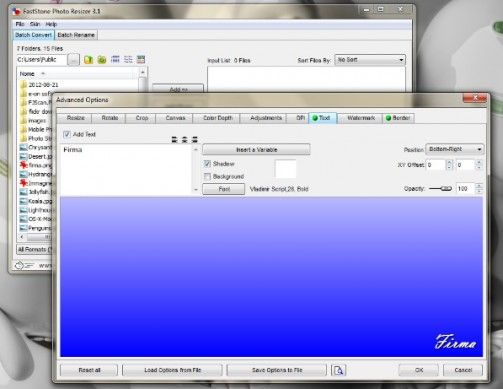Screen dimensions: 503x389
Task: Select the Hydrangeas file in list
Action: (x=36, y=174)
